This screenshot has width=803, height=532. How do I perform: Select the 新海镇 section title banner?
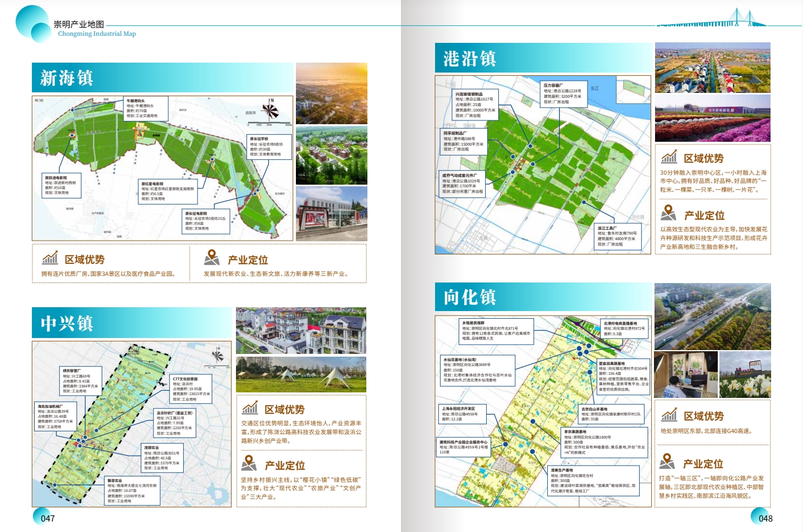pyautogui.click(x=163, y=77)
